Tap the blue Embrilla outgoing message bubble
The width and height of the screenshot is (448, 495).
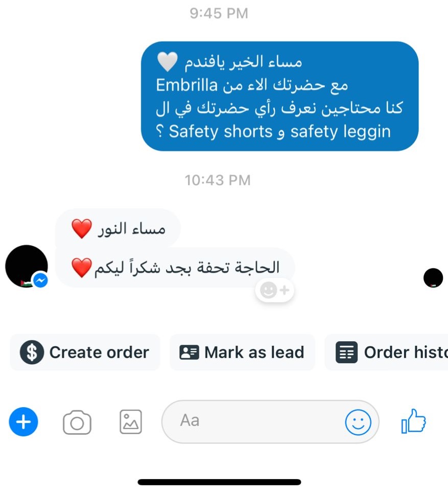(x=280, y=96)
